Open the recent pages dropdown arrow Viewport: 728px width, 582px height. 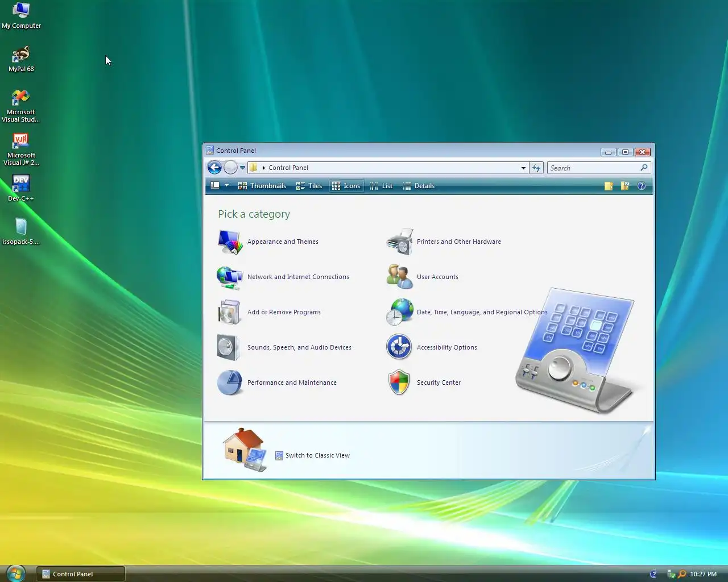[242, 168]
